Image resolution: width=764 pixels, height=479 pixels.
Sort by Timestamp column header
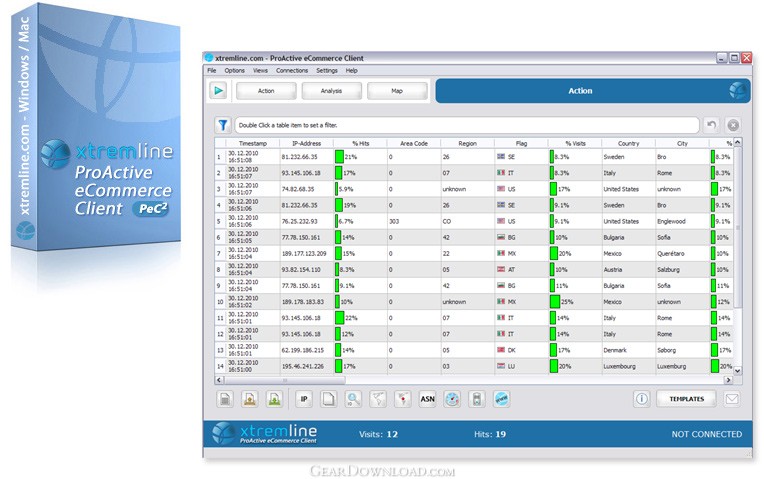tap(253, 143)
